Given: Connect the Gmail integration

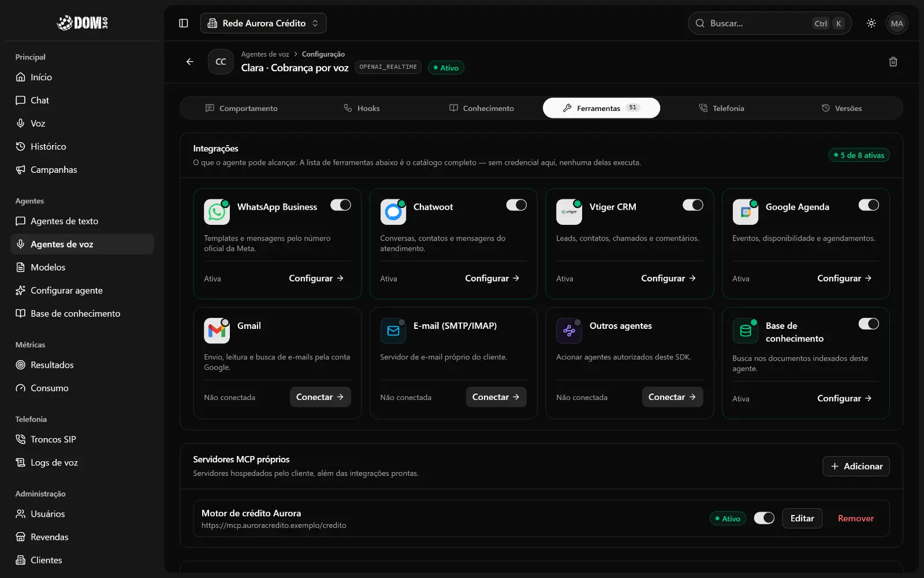Looking at the screenshot, I should 320,397.
